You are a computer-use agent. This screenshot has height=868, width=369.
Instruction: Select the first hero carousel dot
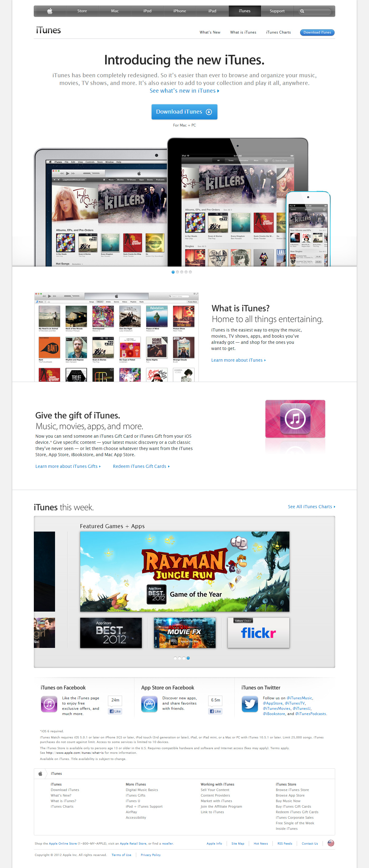pos(173,272)
